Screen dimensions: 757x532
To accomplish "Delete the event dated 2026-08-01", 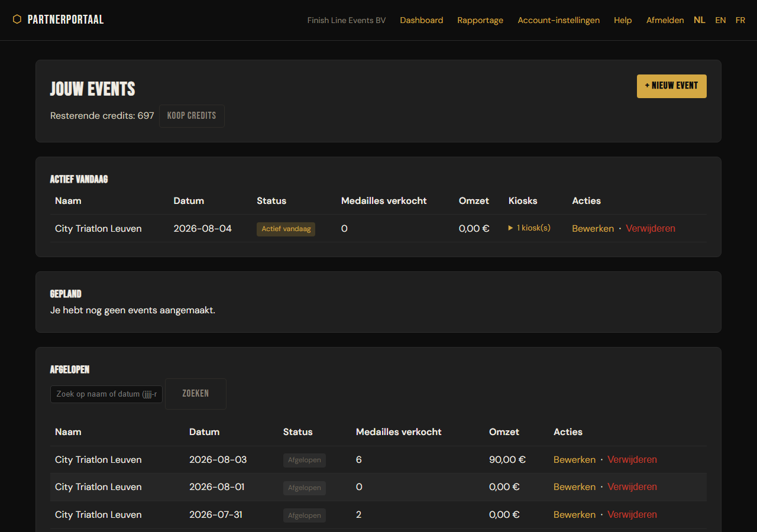I will point(632,487).
